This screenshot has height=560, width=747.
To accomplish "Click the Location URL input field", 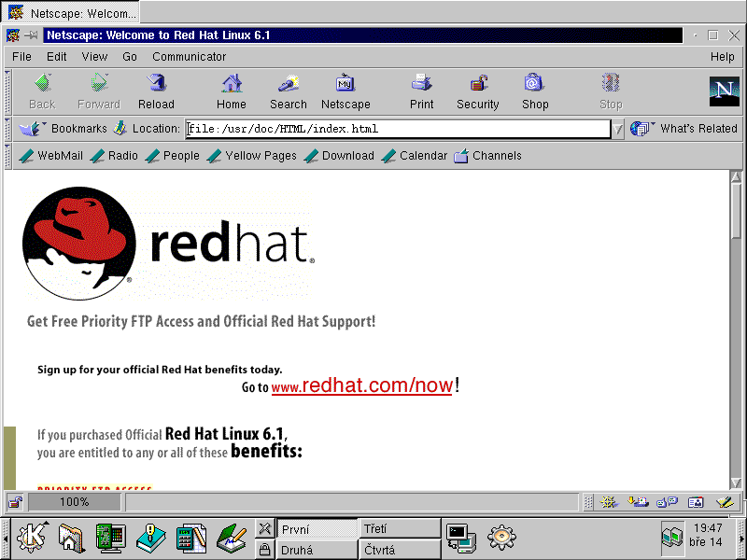I will pos(398,129).
